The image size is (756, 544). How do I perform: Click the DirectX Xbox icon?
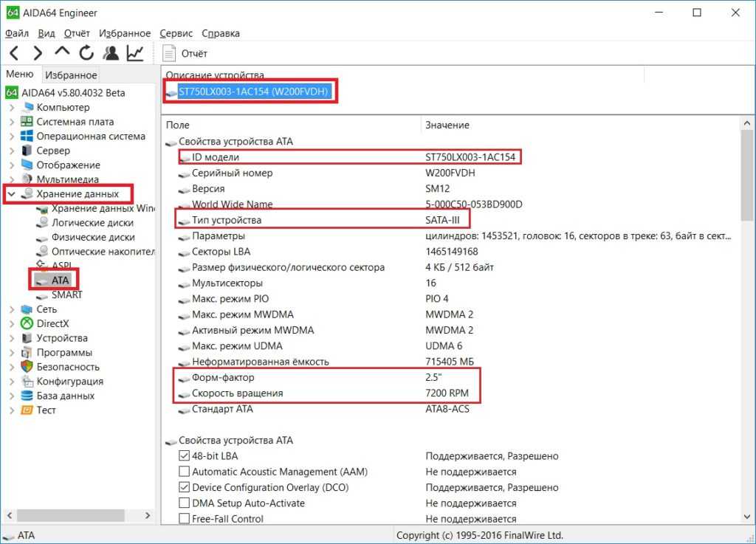[x=27, y=323]
